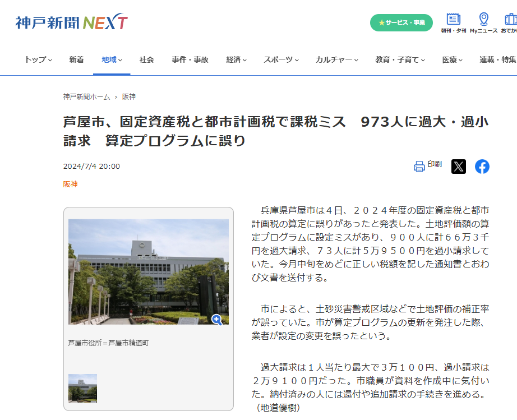Click the 阪神 breadcrumb link

[128, 96]
